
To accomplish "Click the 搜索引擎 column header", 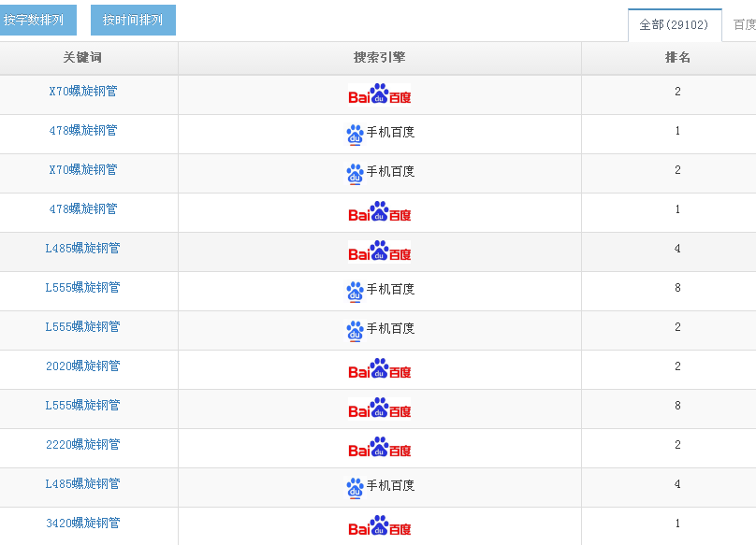I will pyautogui.click(x=379, y=58).
